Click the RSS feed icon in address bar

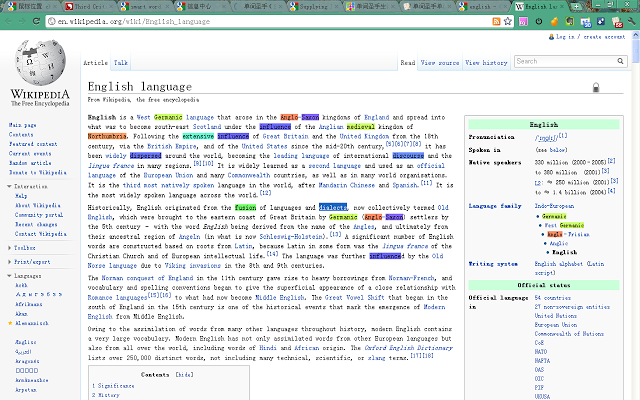click(496, 21)
